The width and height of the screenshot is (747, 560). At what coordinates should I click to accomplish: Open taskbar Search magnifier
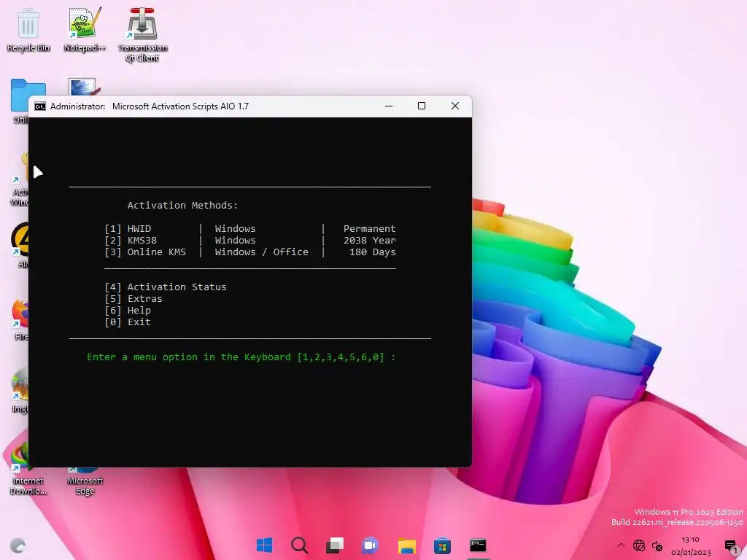click(300, 545)
